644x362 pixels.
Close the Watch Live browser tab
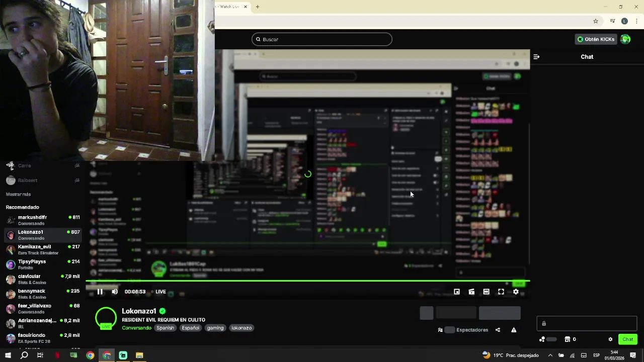point(246,7)
